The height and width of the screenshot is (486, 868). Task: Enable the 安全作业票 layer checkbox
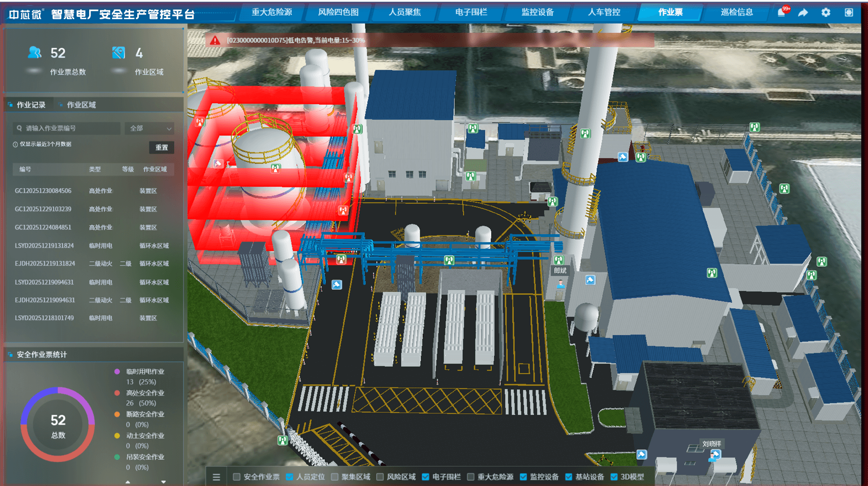pyautogui.click(x=237, y=477)
